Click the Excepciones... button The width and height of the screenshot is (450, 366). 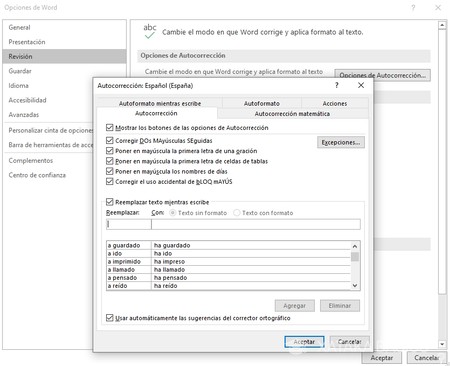[341, 142]
